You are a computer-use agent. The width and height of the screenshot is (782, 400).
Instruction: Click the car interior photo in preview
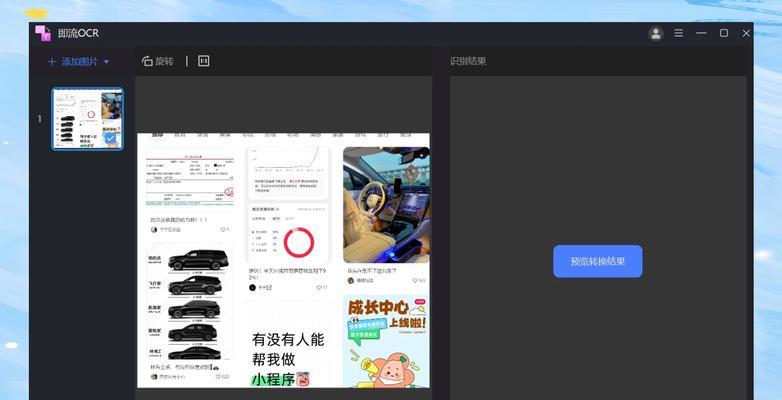coord(386,204)
